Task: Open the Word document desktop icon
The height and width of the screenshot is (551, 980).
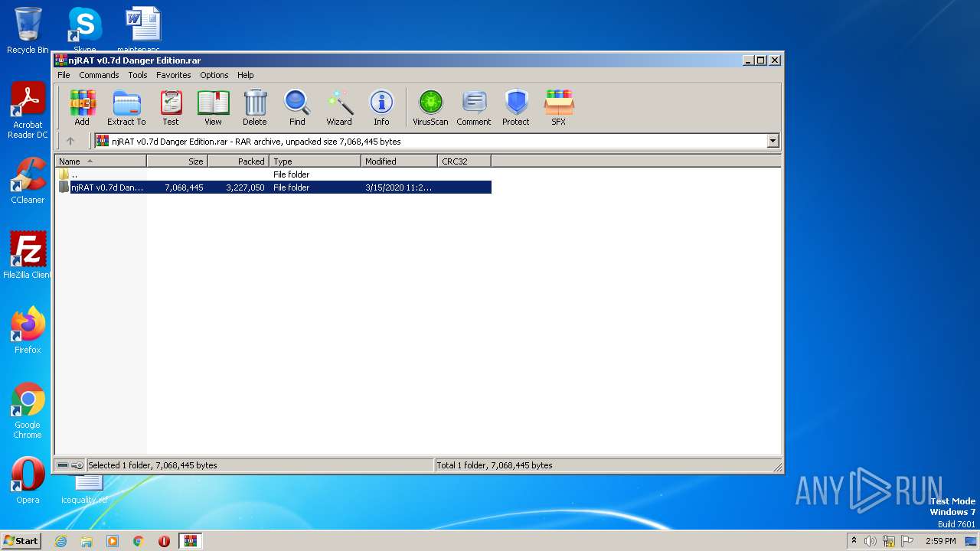Action: (142, 31)
